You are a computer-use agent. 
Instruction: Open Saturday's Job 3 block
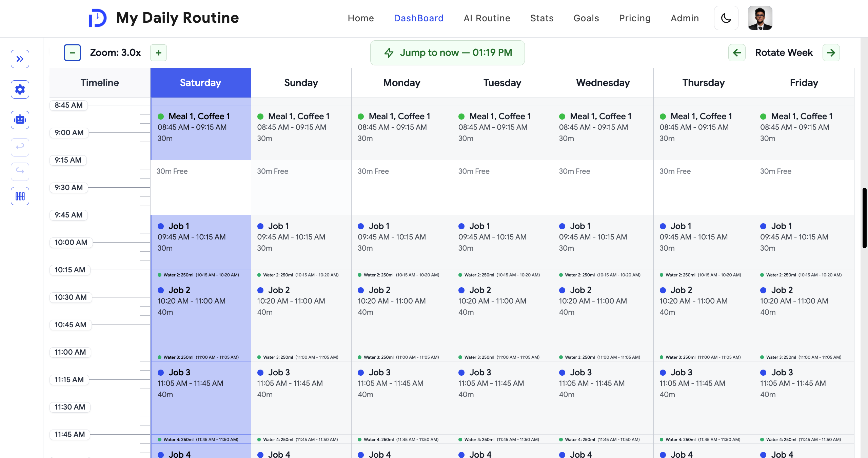click(201, 398)
